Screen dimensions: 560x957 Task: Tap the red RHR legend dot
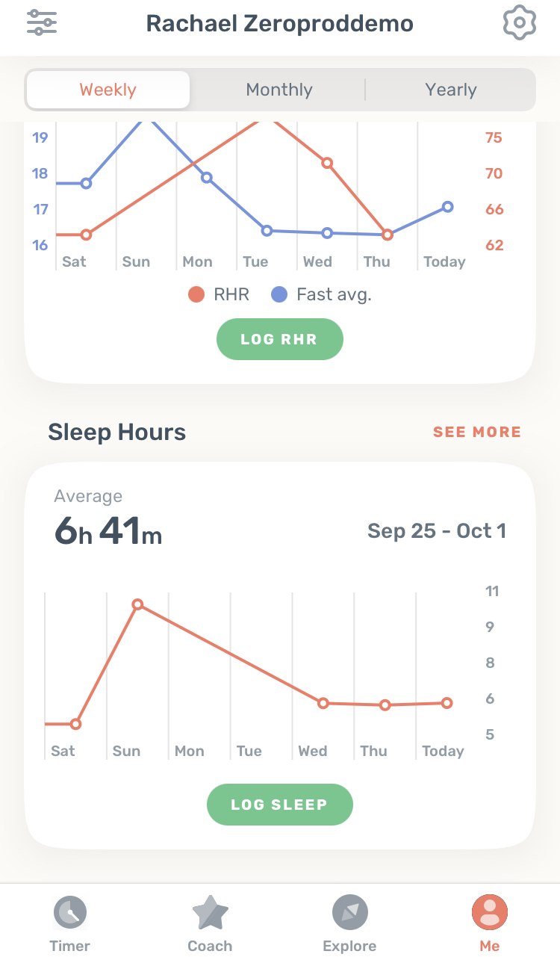coord(196,294)
